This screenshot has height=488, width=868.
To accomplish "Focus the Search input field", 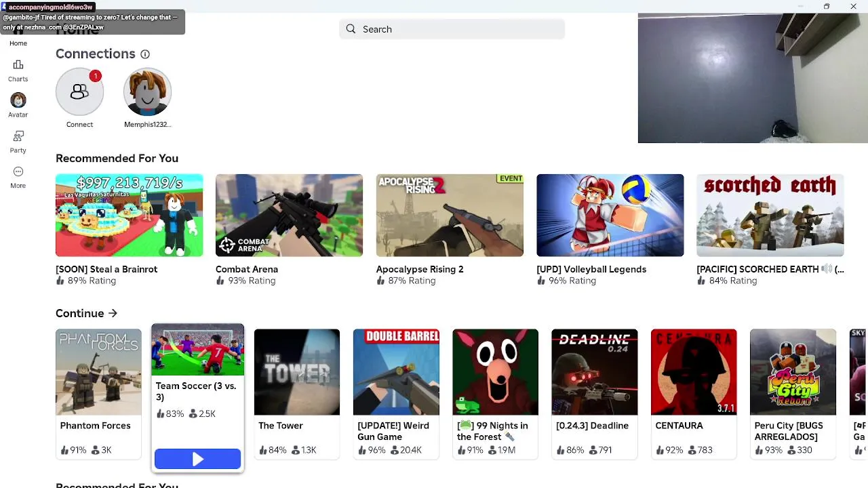I will [x=452, y=29].
